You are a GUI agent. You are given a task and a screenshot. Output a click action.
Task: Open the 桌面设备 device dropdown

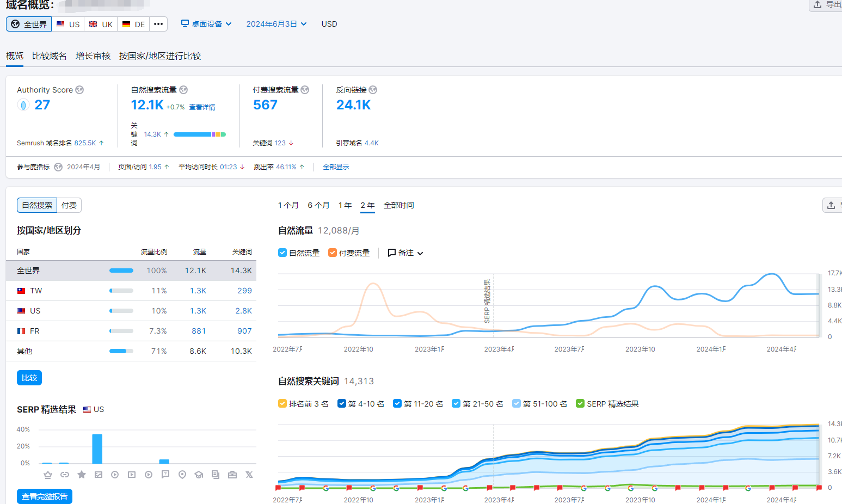pos(207,24)
